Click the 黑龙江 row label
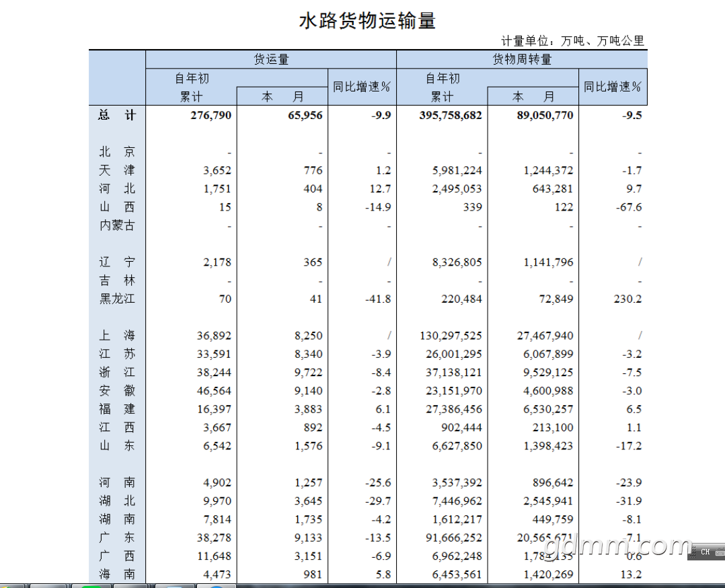Viewport: 725px width, 588px height. [117, 299]
